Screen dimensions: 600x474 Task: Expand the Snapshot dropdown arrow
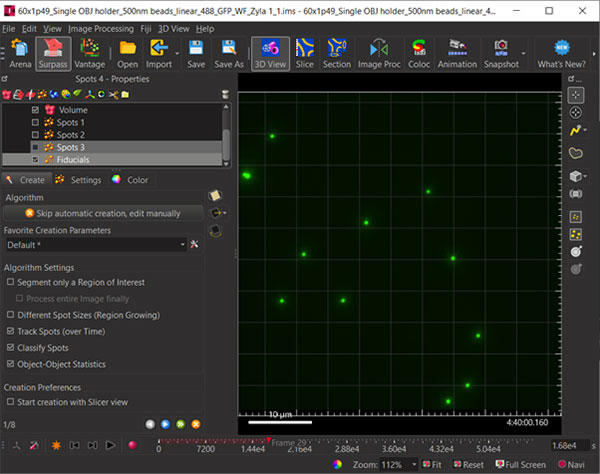click(523, 54)
